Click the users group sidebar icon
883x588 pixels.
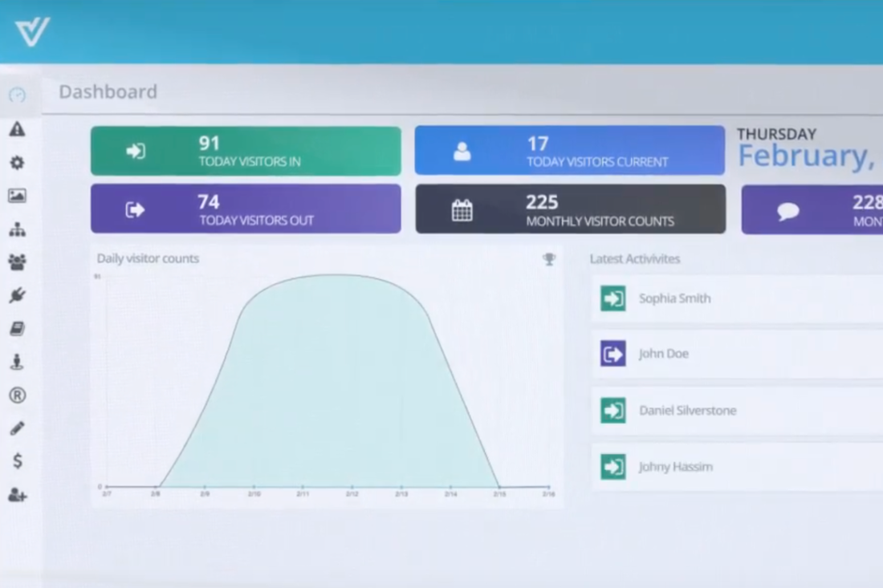(17, 262)
